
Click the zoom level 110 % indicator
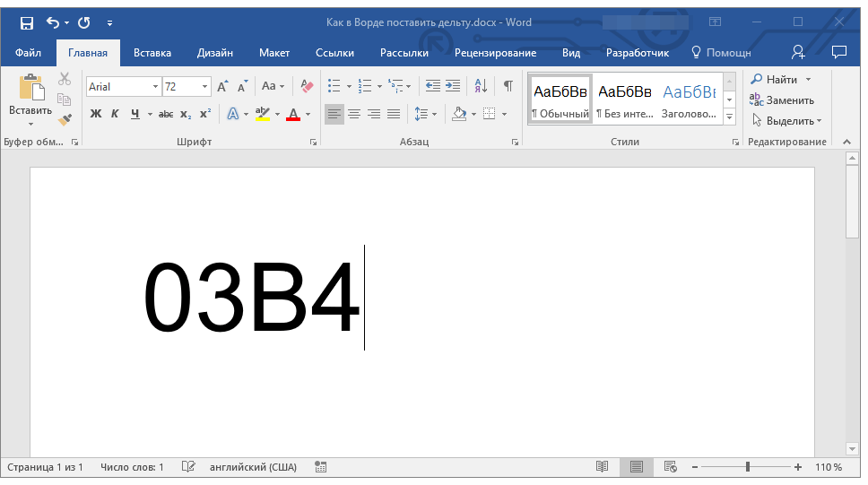pos(828,467)
